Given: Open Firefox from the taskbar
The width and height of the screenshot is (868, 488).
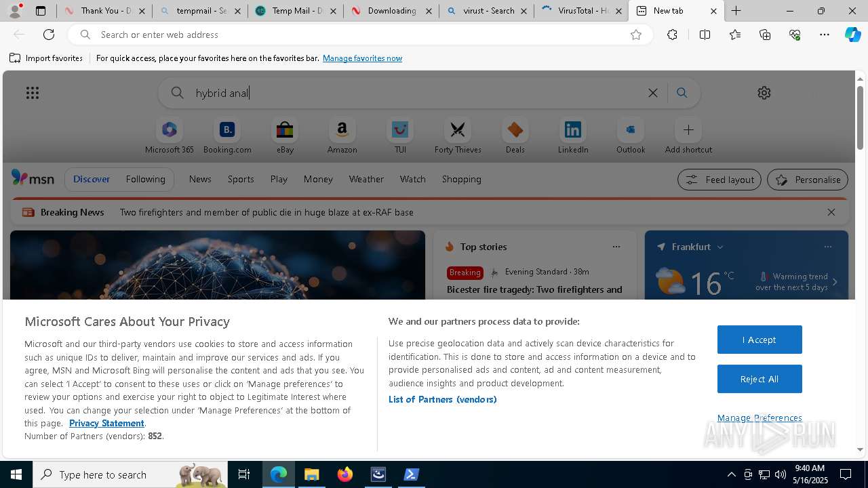Looking at the screenshot, I should click(345, 474).
